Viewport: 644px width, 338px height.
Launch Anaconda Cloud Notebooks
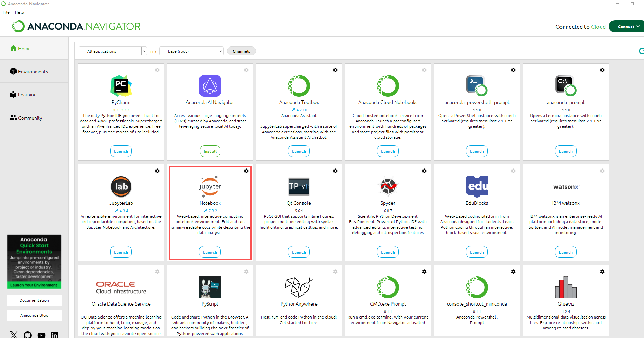click(388, 151)
